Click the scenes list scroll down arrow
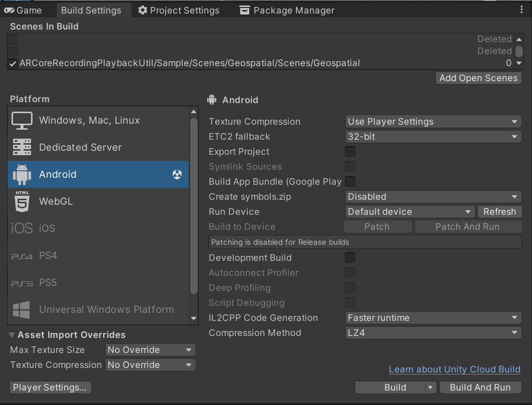The height and width of the screenshot is (405, 532). [519, 63]
